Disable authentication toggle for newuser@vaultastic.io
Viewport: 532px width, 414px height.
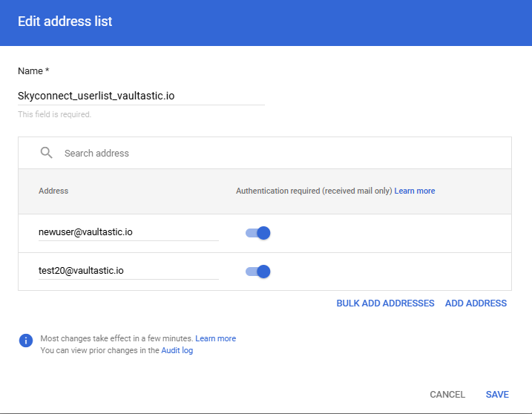click(258, 233)
